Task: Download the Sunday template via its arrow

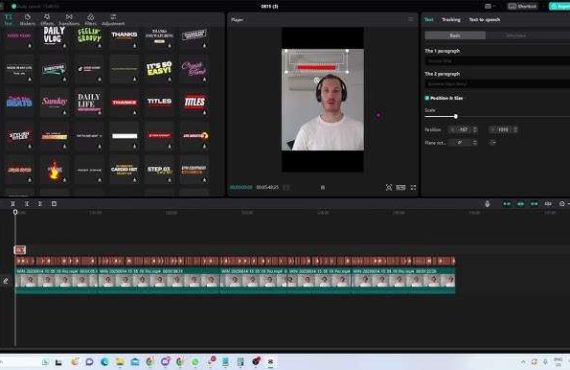Action: pyautogui.click(x=65, y=113)
